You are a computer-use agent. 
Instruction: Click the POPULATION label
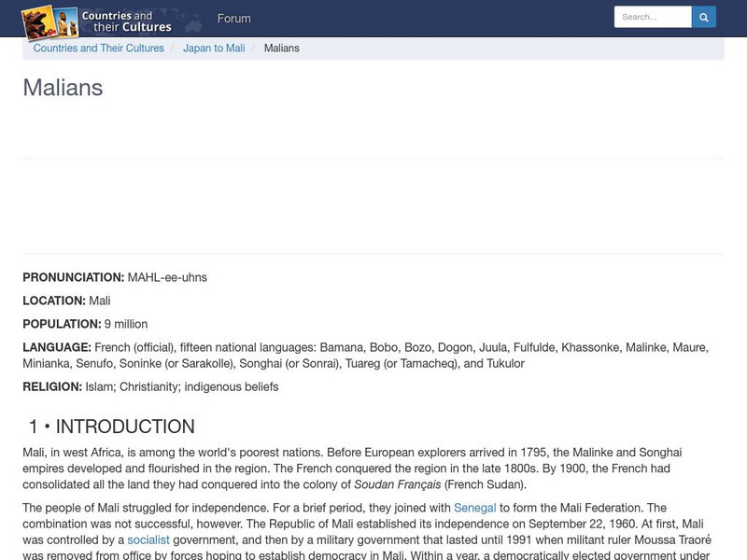pyautogui.click(x=62, y=324)
